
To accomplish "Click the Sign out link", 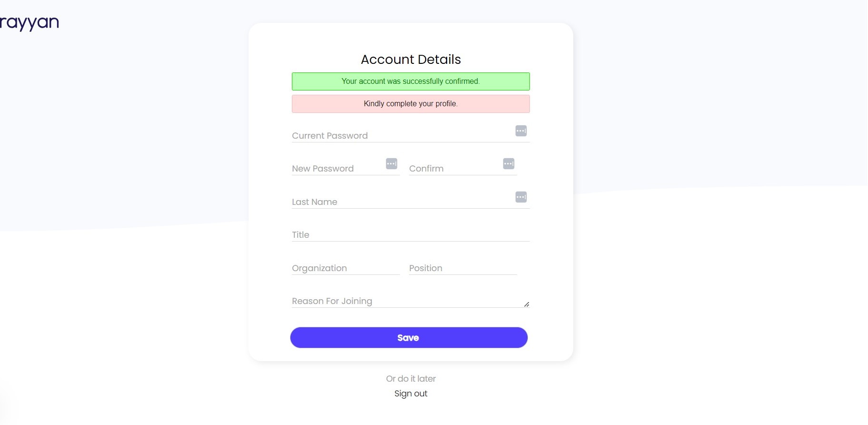I will (x=410, y=393).
